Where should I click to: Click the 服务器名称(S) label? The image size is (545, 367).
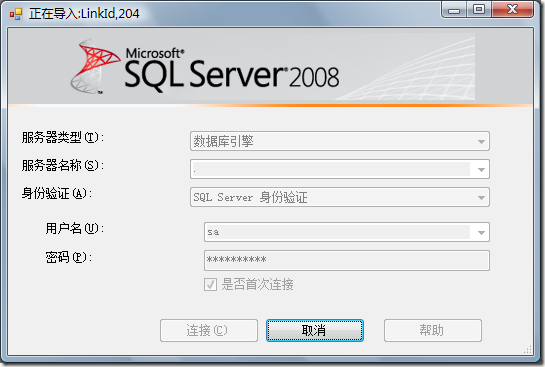(63, 165)
